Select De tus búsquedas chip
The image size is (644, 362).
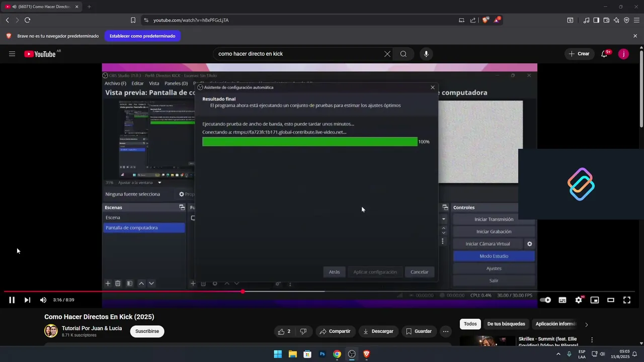(x=506, y=324)
